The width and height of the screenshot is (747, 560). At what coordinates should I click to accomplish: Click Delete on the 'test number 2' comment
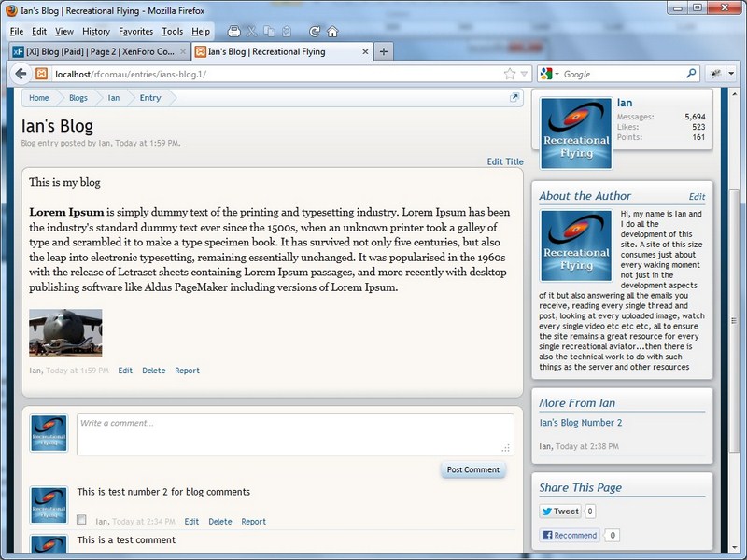[x=220, y=522]
